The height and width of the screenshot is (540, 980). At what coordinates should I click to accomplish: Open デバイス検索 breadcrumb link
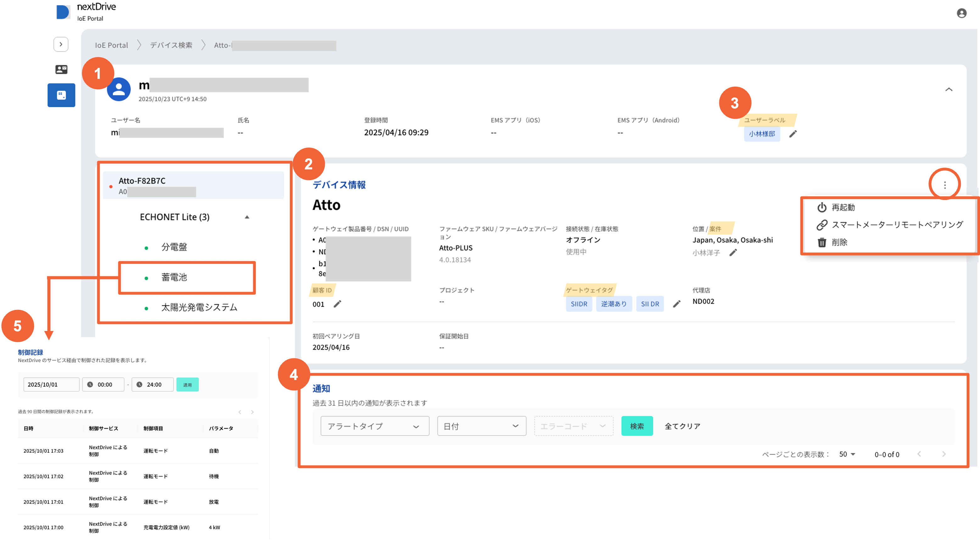pos(171,45)
